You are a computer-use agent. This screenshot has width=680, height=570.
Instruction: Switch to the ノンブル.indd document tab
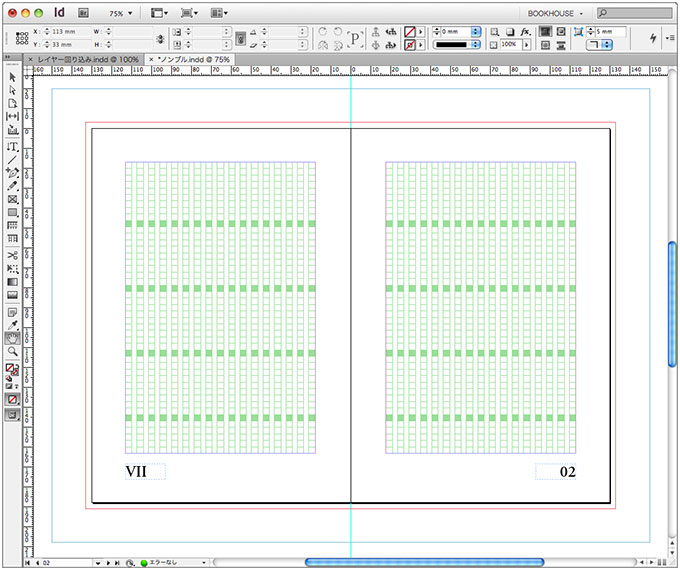tap(194, 59)
